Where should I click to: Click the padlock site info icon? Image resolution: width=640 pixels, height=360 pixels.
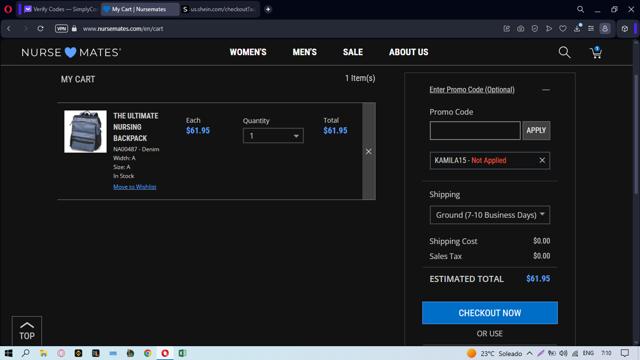coord(74,29)
